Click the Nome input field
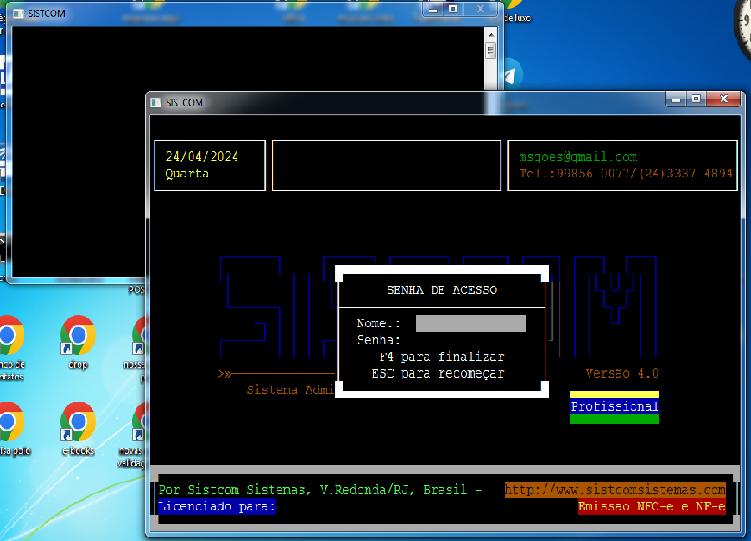 [x=470, y=323]
